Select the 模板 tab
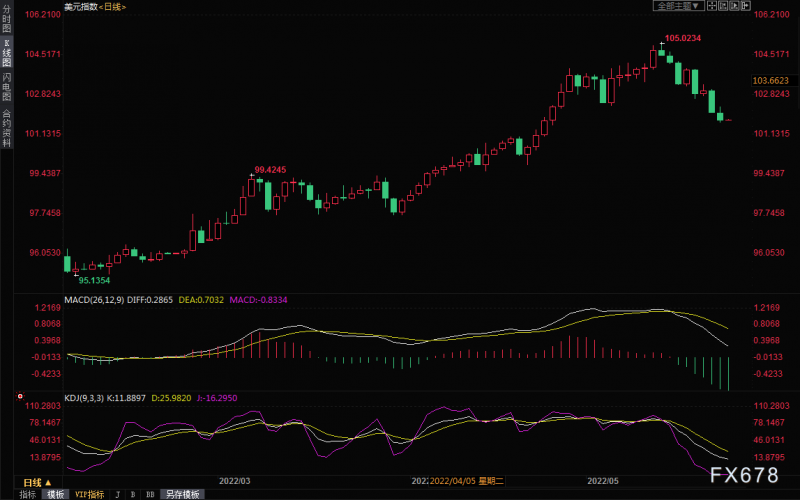 click(55, 494)
